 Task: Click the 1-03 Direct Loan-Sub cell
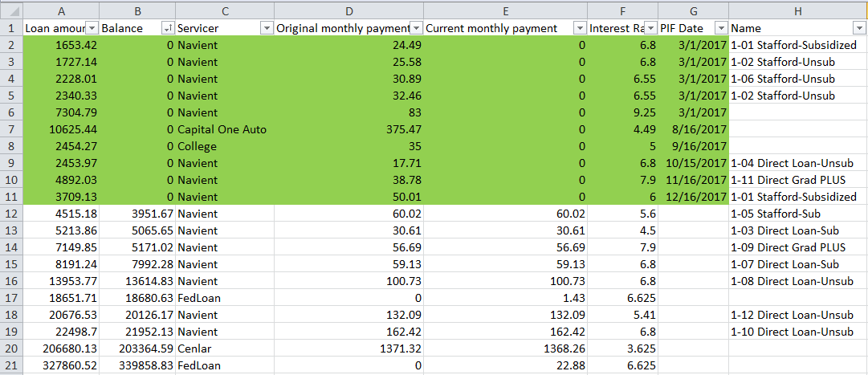pyautogui.click(x=797, y=230)
